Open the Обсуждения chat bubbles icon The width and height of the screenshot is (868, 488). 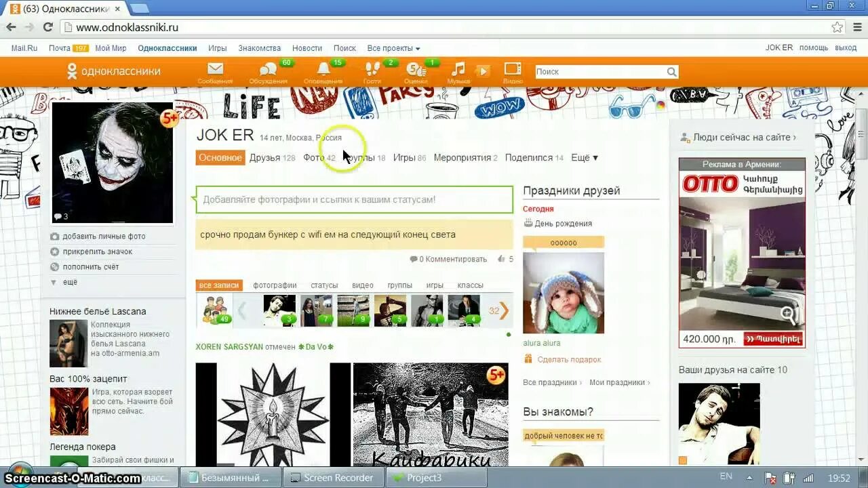[268, 69]
